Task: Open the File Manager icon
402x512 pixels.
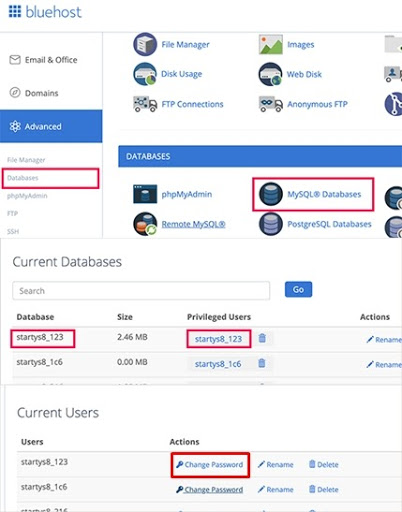Action: tap(145, 44)
